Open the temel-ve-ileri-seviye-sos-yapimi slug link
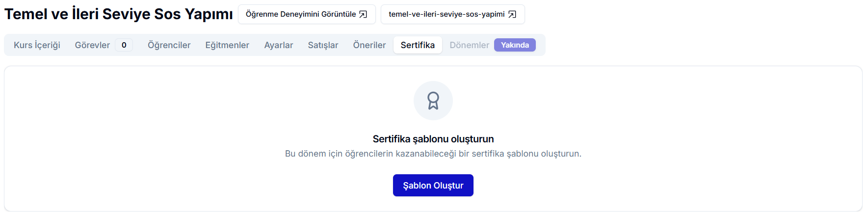 [447, 14]
